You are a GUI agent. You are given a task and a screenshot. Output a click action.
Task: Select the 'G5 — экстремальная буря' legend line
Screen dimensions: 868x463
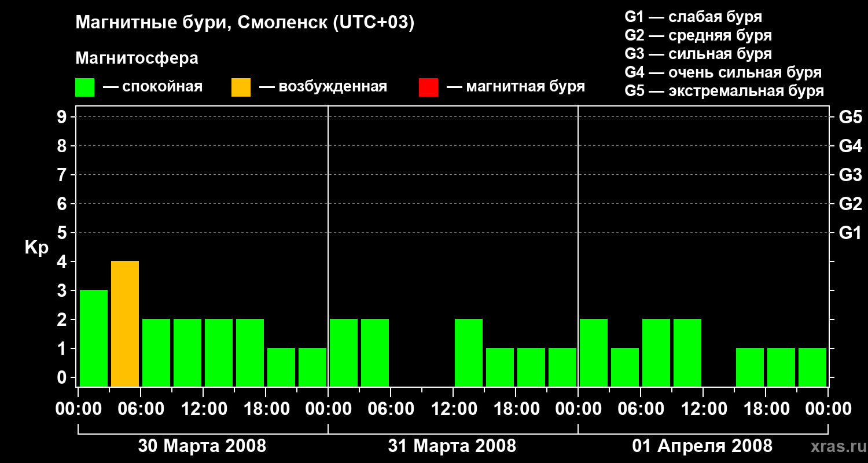(x=724, y=91)
